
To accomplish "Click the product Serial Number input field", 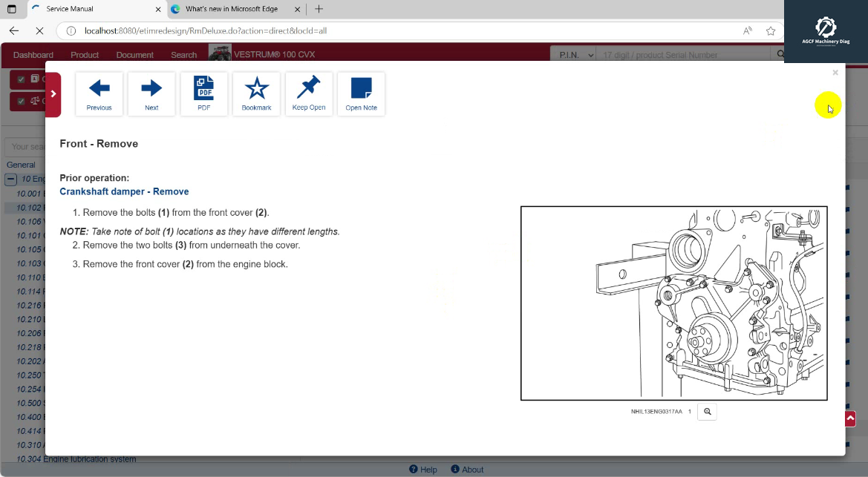I will pyautogui.click(x=676, y=54).
